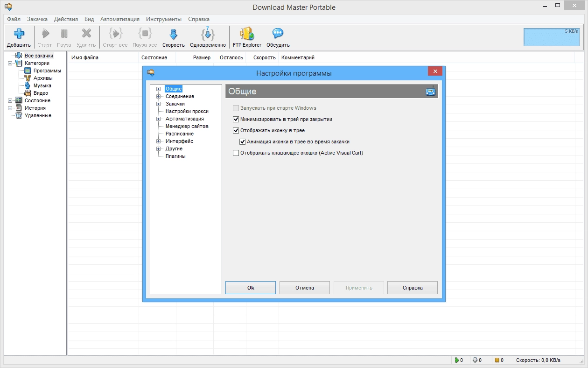The image size is (588, 368).
Task: Toggle Отображать иконку в трее checkbox
Action: tap(236, 130)
